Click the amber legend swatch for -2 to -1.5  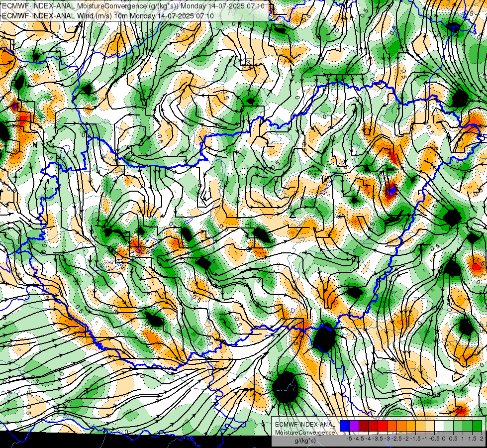tap(411, 426)
